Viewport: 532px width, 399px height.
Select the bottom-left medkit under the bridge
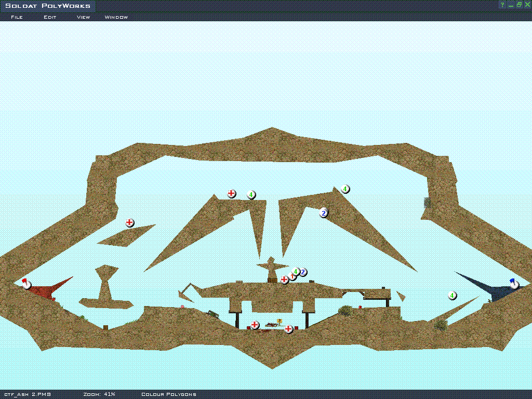(x=255, y=325)
